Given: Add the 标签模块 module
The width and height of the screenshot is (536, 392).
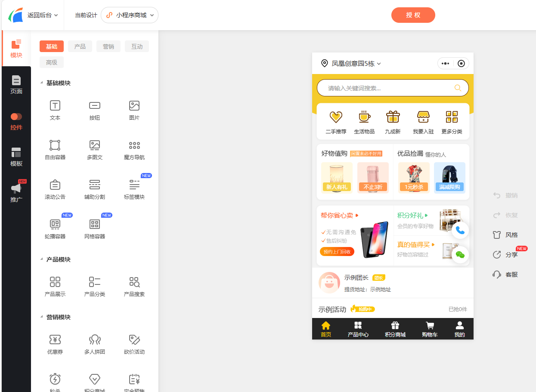Looking at the screenshot, I should pos(134,190).
